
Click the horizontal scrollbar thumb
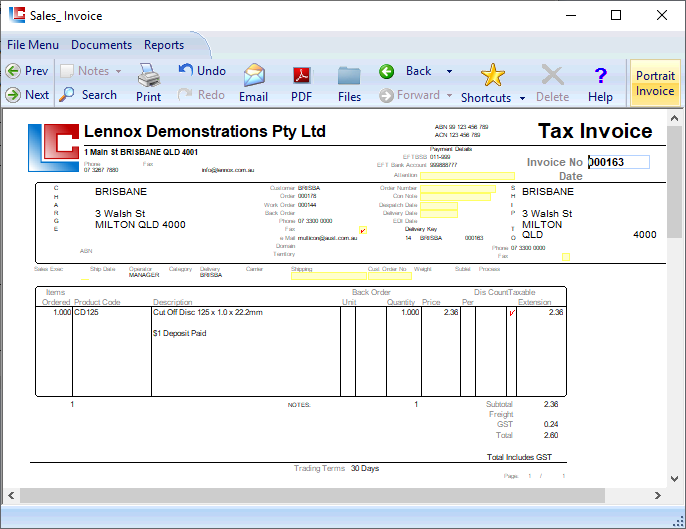point(312,496)
